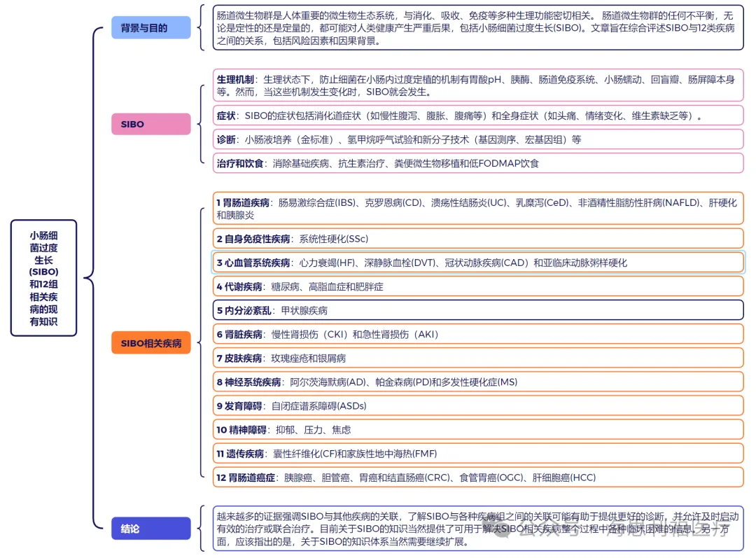Click the 9 发育障碍 box

[478, 405]
